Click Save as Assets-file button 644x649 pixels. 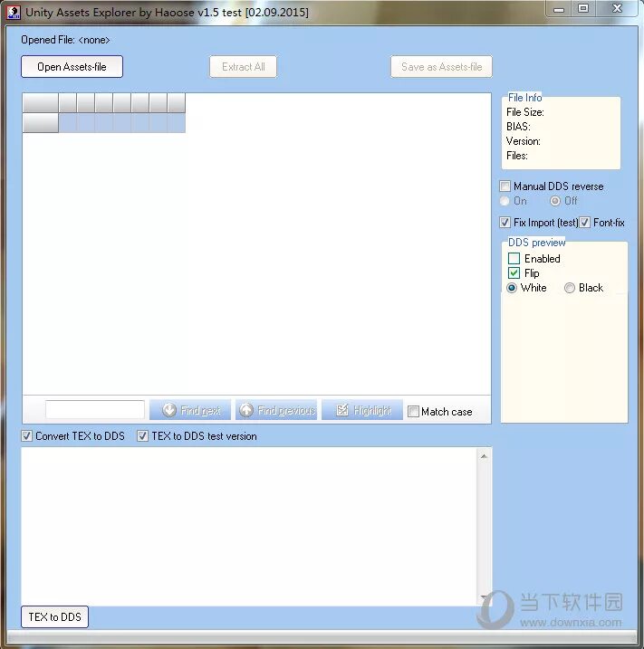click(441, 67)
